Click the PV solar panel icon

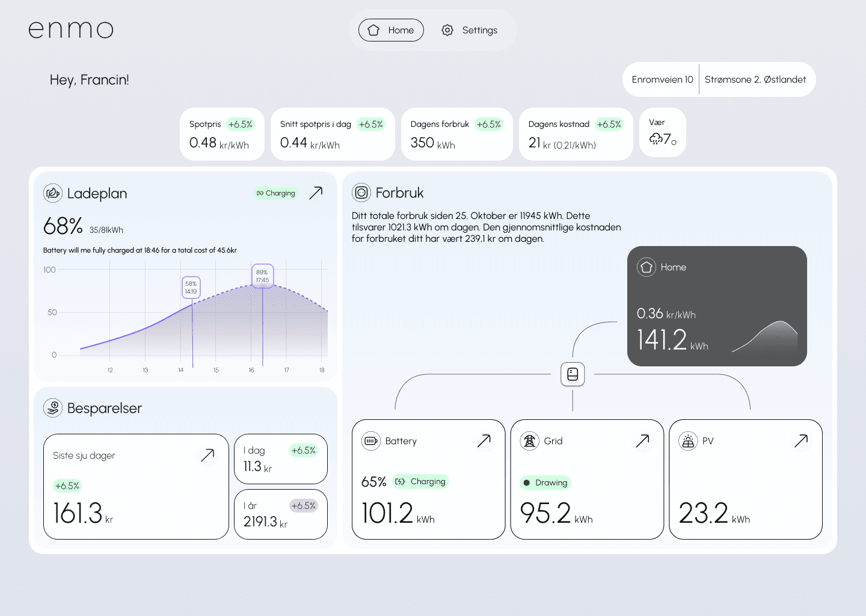tap(689, 441)
